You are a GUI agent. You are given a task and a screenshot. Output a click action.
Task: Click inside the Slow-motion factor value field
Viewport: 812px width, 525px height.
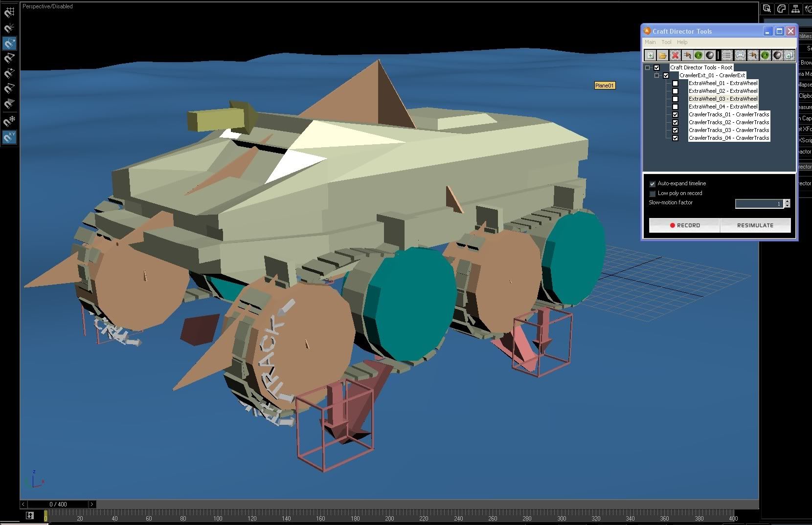[x=759, y=203]
